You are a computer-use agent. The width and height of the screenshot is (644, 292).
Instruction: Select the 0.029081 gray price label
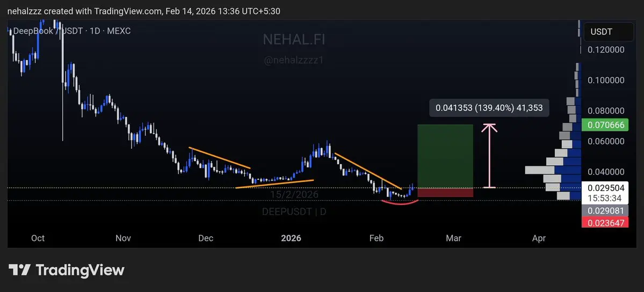pyautogui.click(x=605, y=211)
